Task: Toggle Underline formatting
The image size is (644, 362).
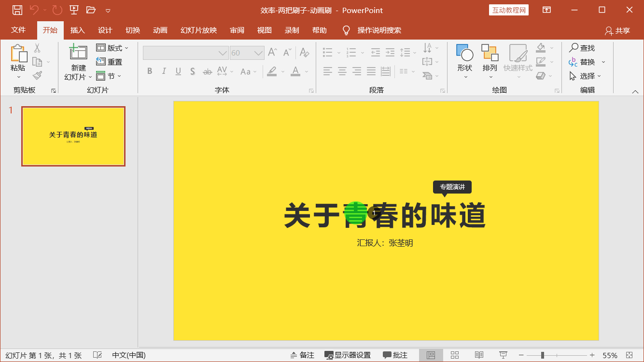Action: coord(178,71)
